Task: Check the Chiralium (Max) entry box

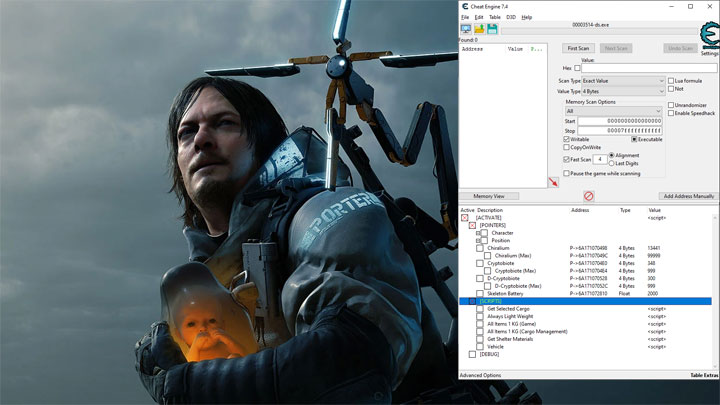Action: coord(487,256)
